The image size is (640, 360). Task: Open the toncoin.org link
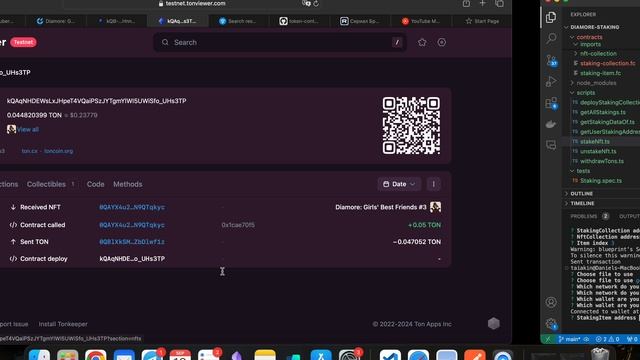pyautogui.click(x=58, y=151)
